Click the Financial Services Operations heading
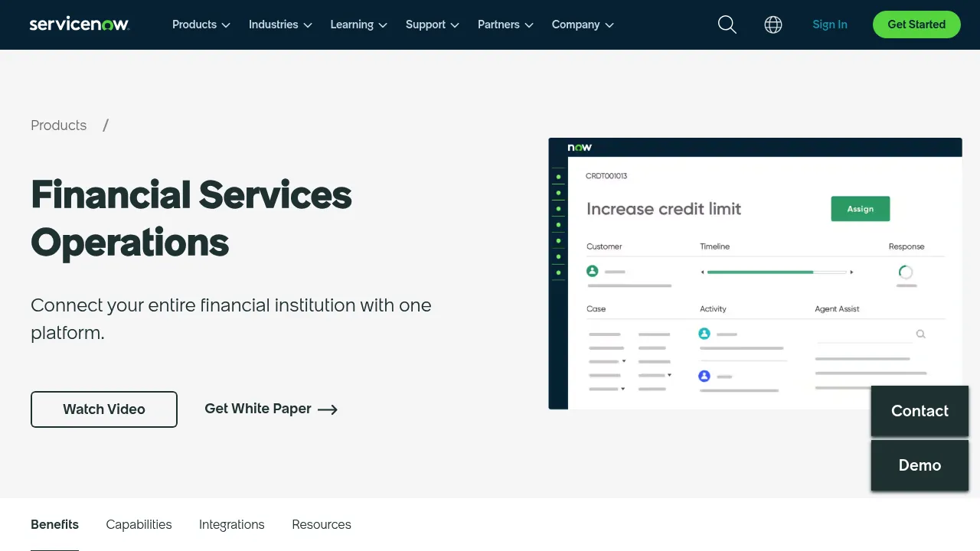 point(191,219)
